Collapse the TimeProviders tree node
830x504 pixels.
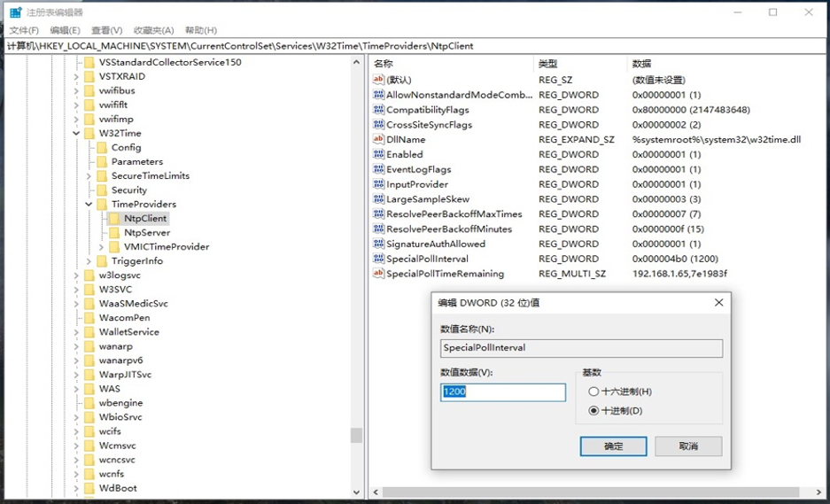89,205
